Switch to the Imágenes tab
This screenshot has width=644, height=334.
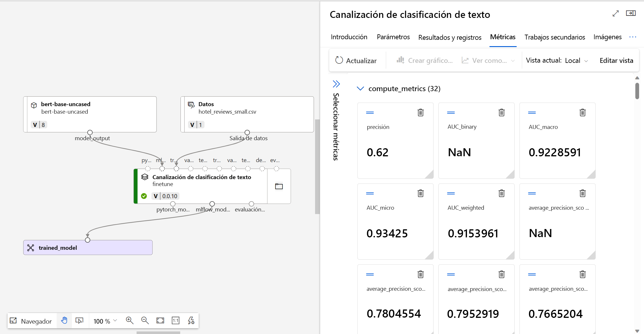[x=607, y=37]
